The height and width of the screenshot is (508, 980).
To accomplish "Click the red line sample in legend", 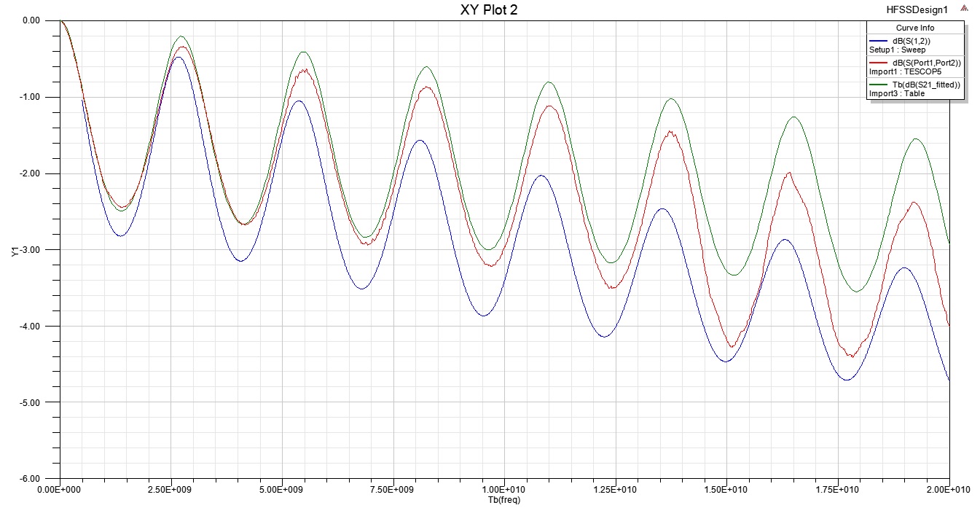I will (x=878, y=63).
